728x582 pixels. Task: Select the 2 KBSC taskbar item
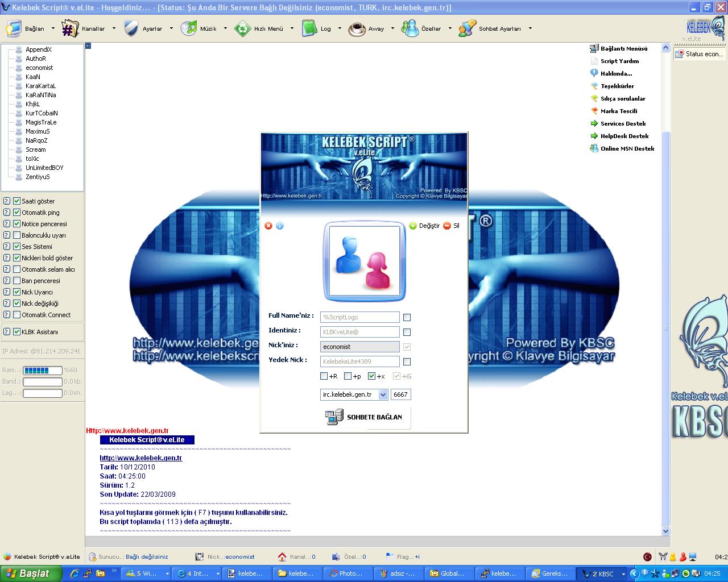(x=601, y=573)
